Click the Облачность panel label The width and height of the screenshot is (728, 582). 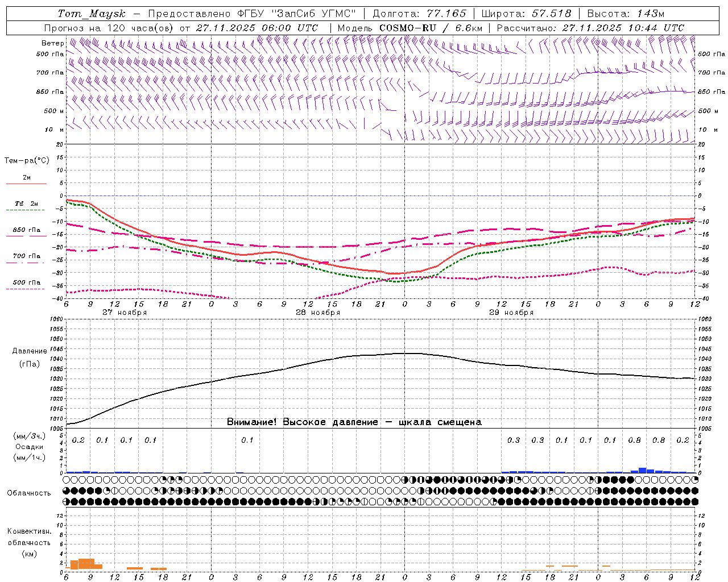[29, 493]
